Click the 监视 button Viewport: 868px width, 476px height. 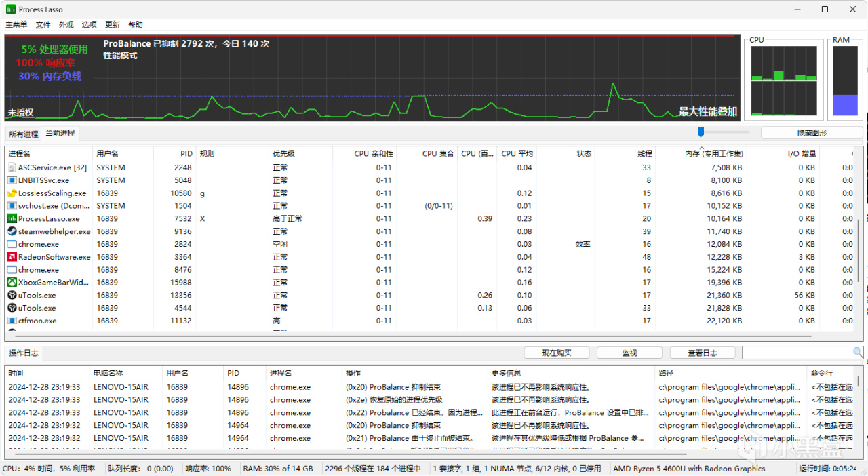click(x=629, y=353)
